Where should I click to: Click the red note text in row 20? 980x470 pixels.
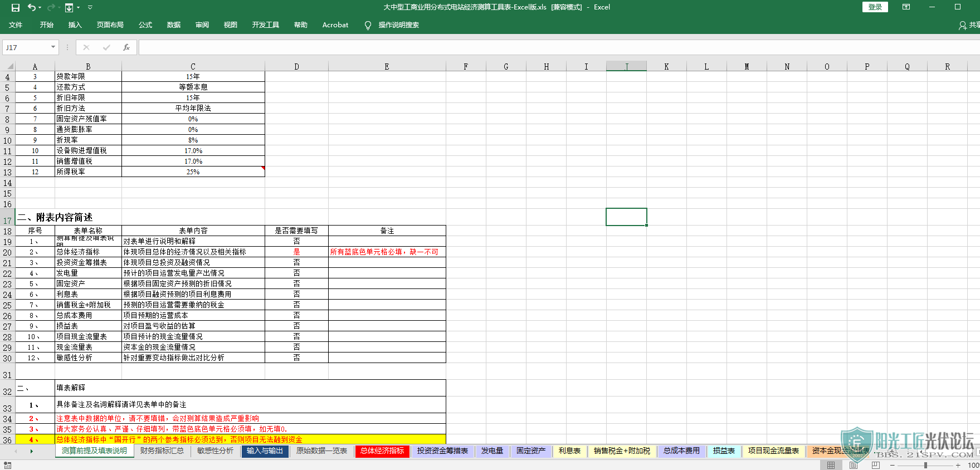(x=384, y=252)
